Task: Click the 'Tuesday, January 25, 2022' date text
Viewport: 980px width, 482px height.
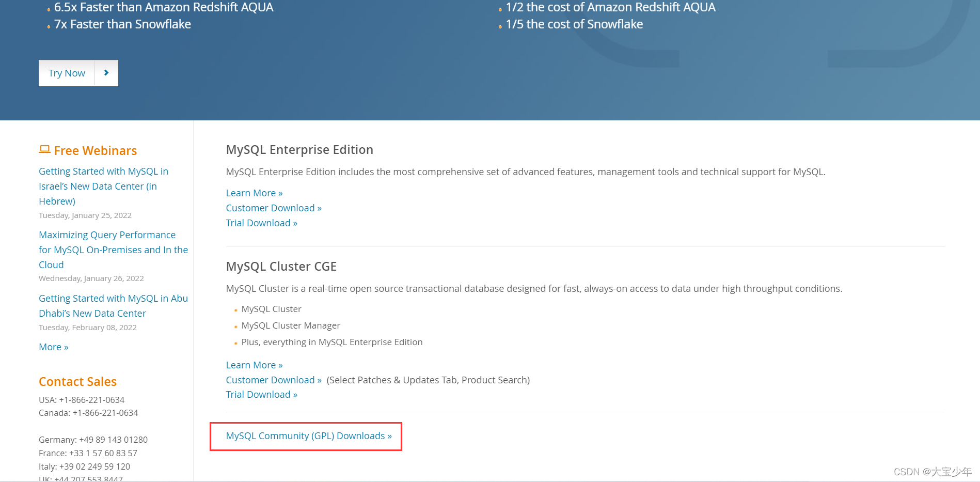Action: click(x=85, y=215)
